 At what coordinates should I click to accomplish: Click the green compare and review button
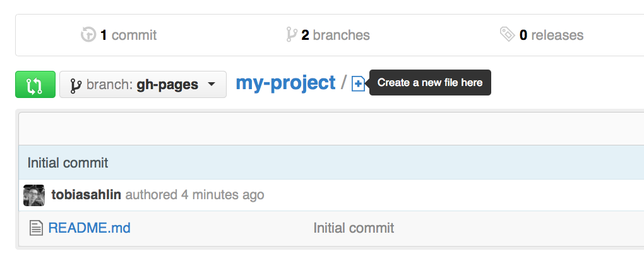(x=35, y=84)
